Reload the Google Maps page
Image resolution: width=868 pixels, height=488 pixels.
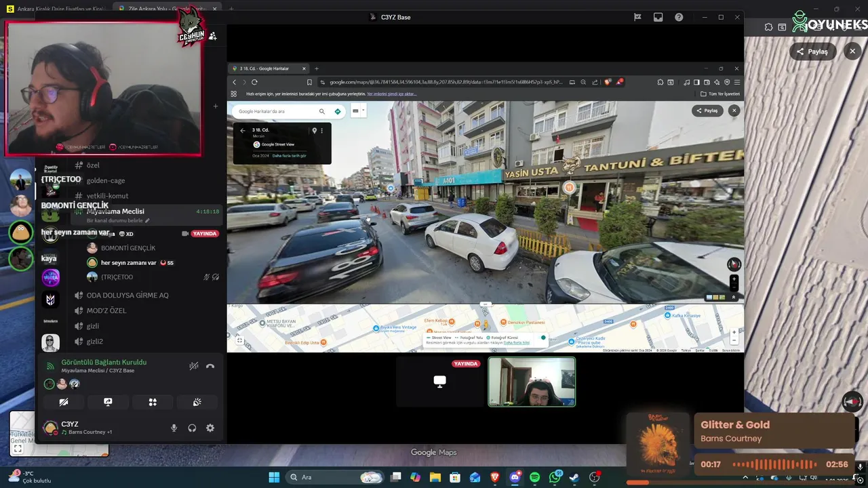click(x=254, y=82)
